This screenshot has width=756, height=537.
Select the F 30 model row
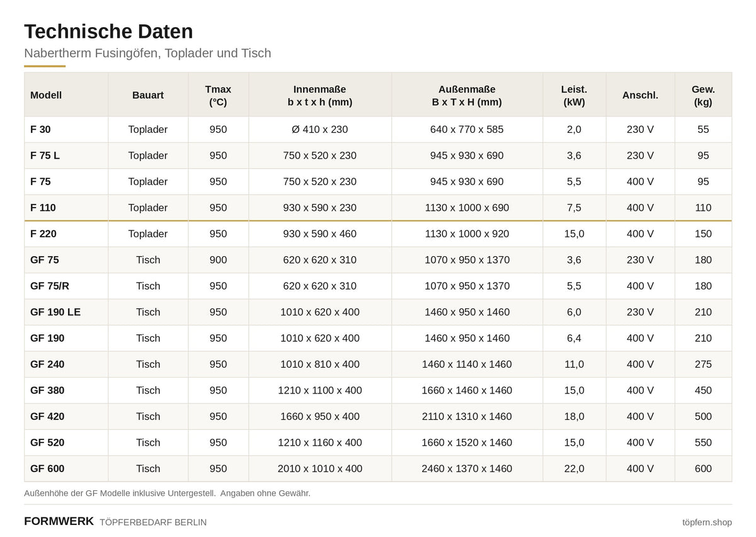click(378, 130)
